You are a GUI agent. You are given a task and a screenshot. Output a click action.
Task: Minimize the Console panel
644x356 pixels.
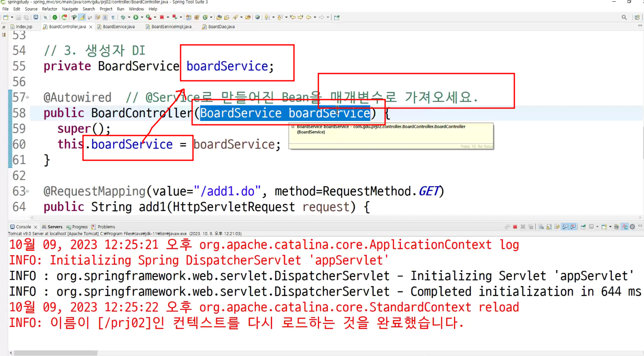click(x=640, y=226)
